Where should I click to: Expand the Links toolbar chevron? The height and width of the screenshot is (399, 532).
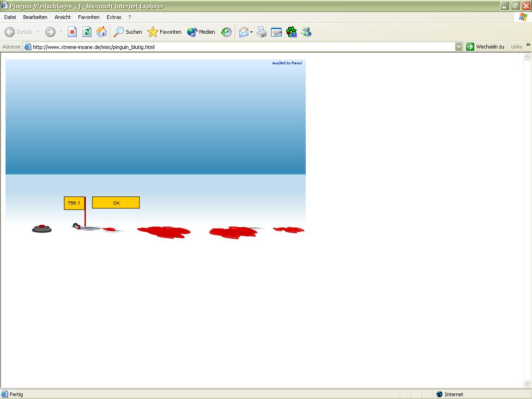coord(528,45)
